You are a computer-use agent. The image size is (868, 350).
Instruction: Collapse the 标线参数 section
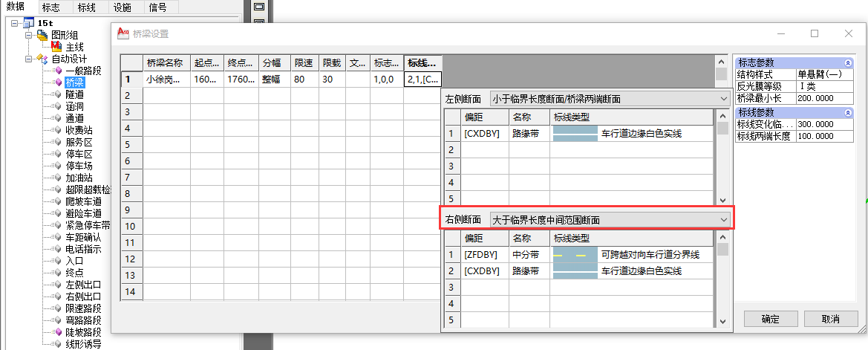pyautogui.click(x=848, y=112)
